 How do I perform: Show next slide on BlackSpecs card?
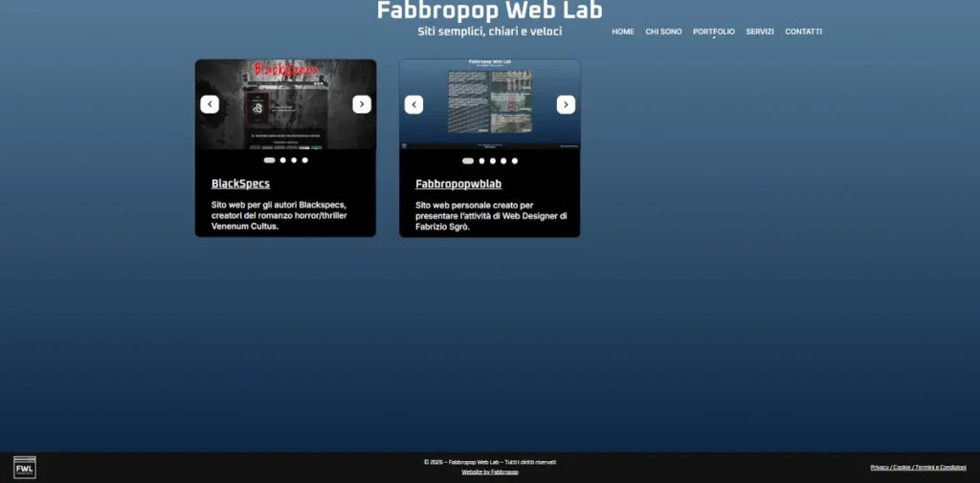click(362, 104)
